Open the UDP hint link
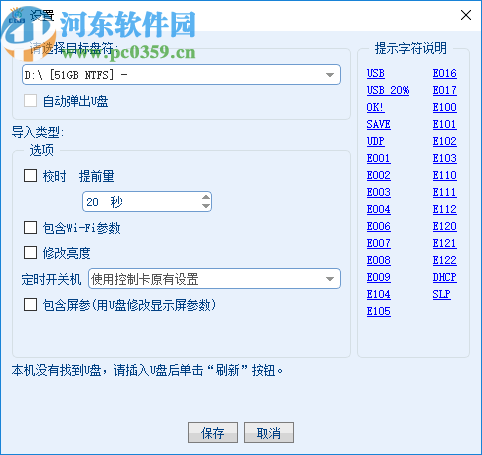 tap(376, 141)
